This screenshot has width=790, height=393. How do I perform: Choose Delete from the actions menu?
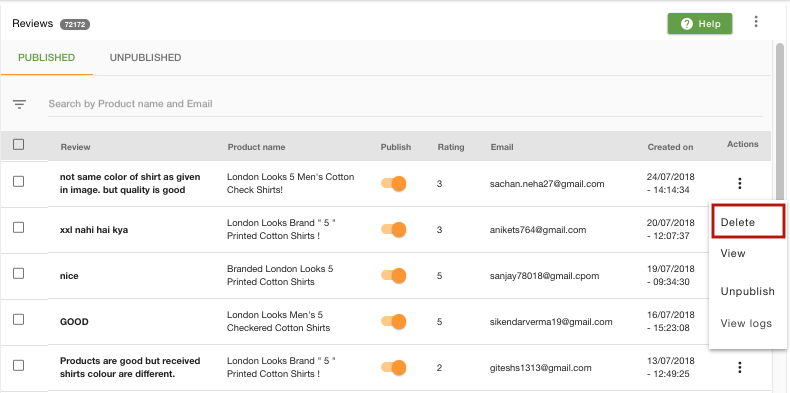(748, 222)
